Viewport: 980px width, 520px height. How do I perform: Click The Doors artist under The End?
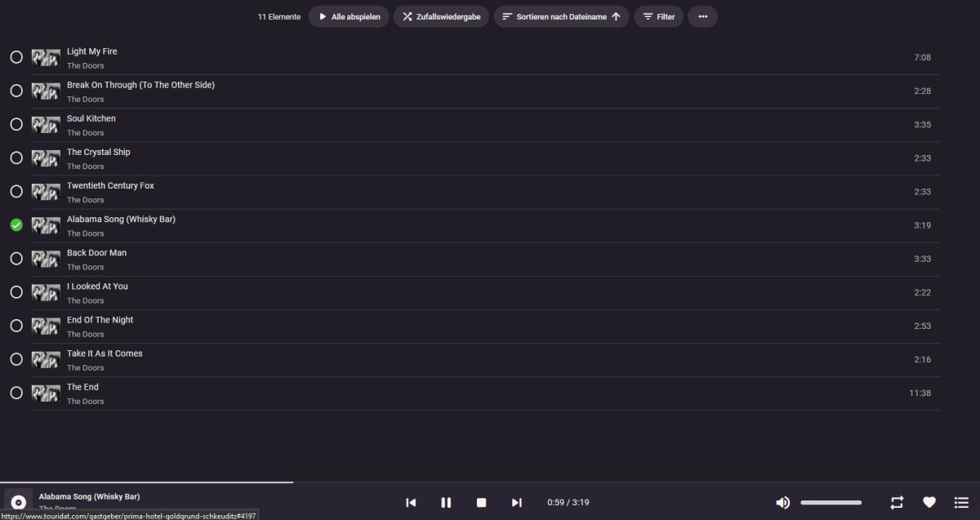(86, 401)
